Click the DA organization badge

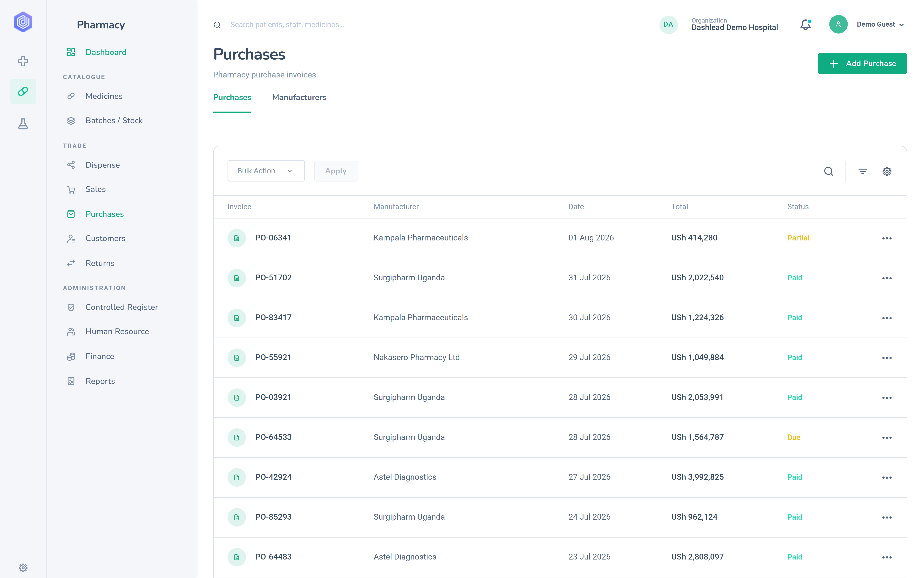669,24
